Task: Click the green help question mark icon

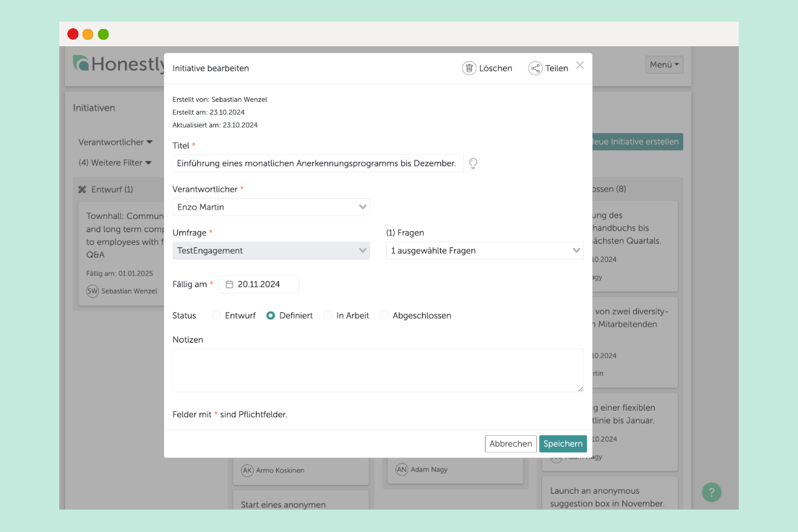Action: pos(711,492)
